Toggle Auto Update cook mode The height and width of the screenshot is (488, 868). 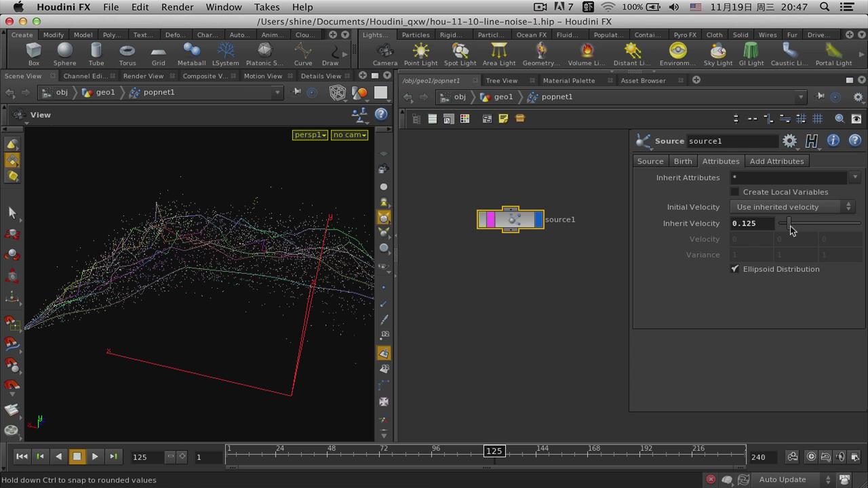pos(794,479)
